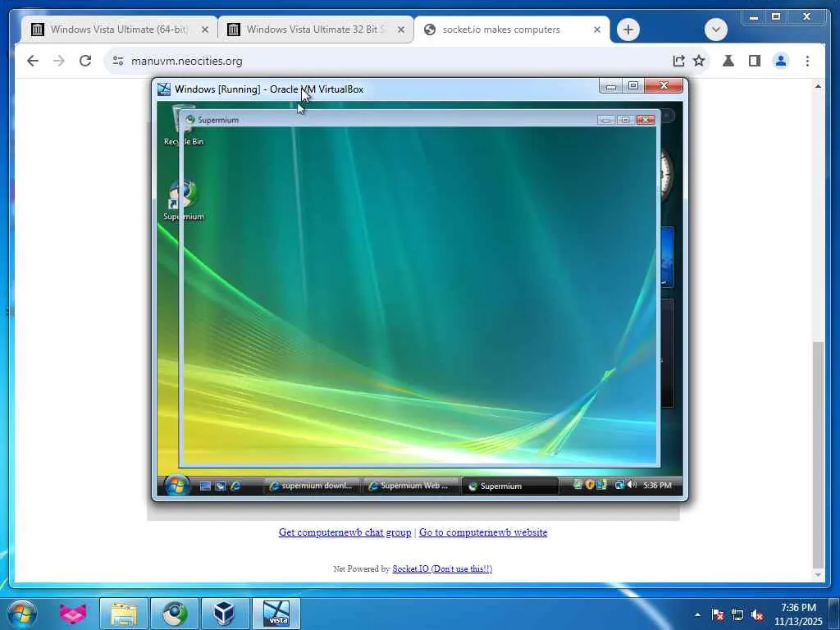Select the supermium downl... taskbar button in VM
Image resolution: width=840 pixels, height=630 pixels.
311,486
